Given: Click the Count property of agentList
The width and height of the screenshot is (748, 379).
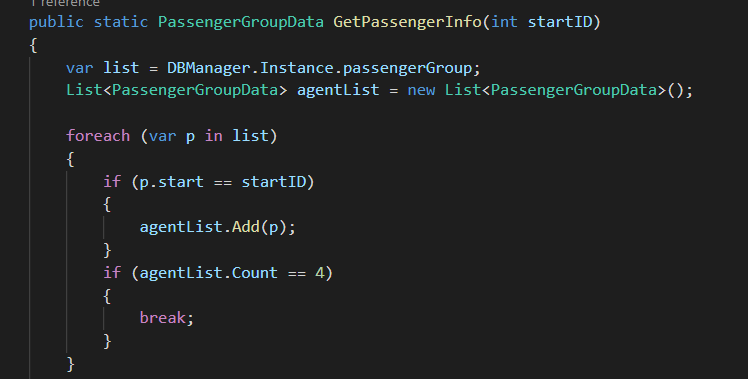Looking at the screenshot, I should pyautogui.click(x=255, y=273).
